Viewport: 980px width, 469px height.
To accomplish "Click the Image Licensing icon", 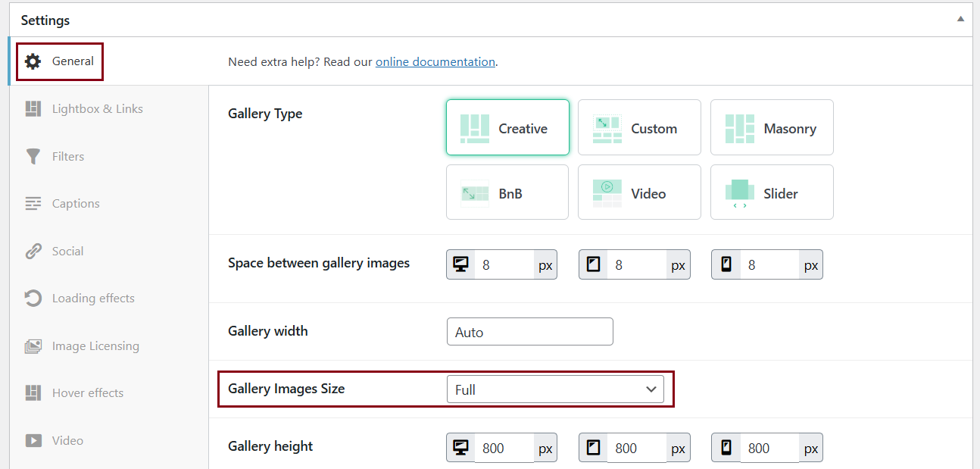I will coord(33,346).
